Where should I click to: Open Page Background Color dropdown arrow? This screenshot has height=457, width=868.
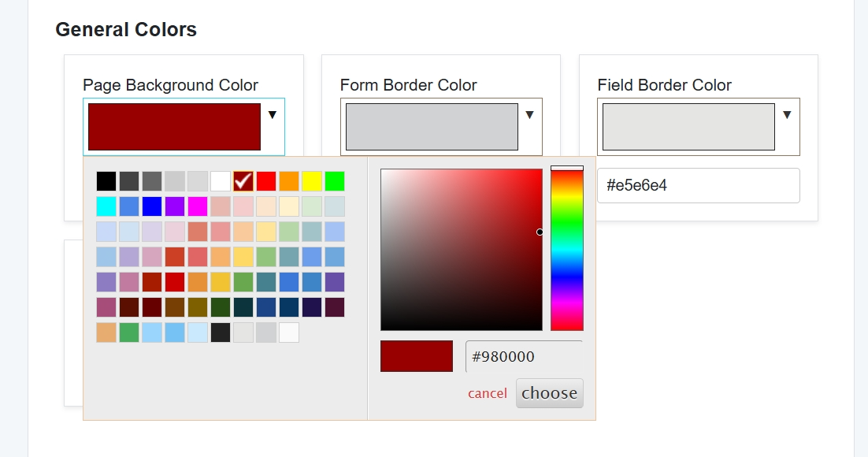(273, 115)
